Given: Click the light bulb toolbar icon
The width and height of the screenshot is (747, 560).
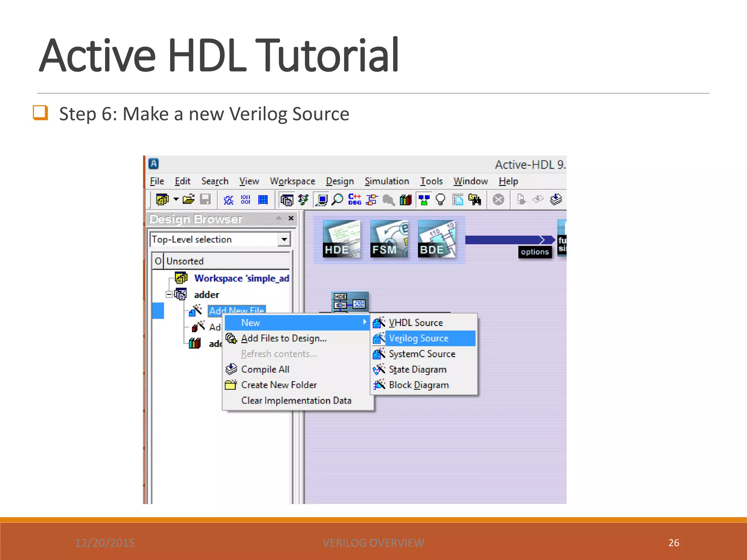Looking at the screenshot, I should click(441, 200).
